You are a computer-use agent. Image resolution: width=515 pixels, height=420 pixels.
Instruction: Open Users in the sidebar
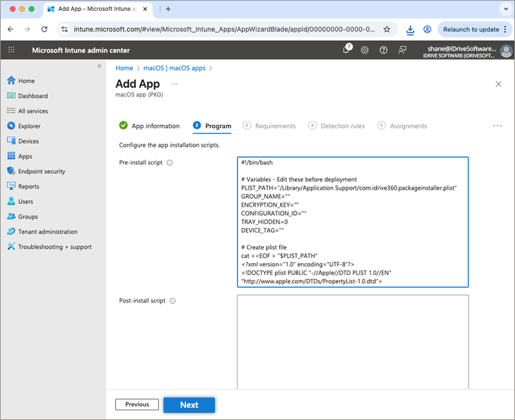pos(20,202)
